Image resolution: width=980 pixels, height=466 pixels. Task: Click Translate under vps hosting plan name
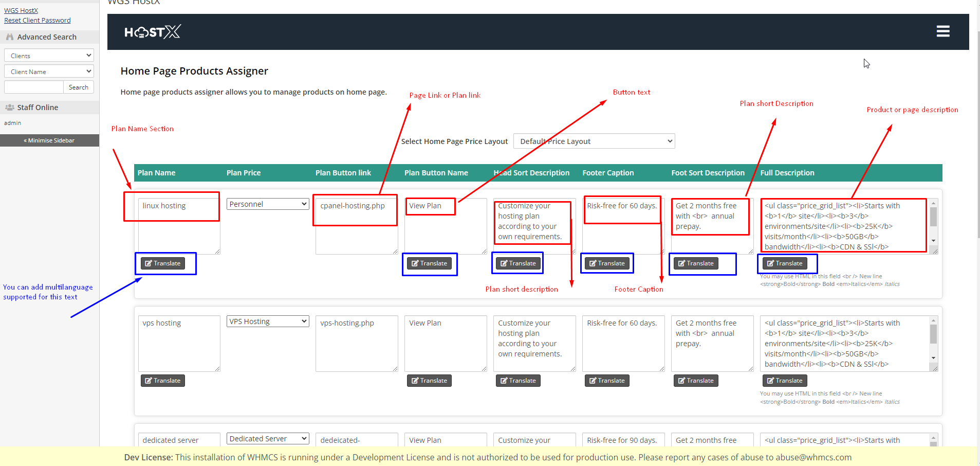pos(163,381)
